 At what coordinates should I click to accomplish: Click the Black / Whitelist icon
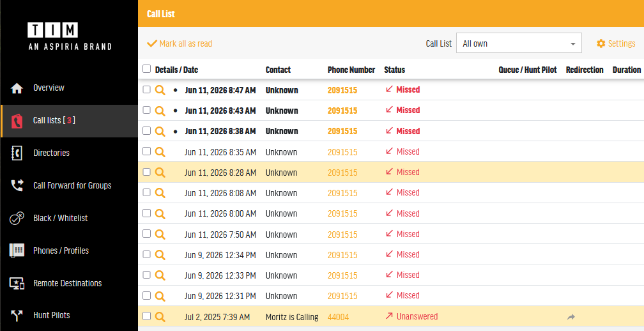tap(17, 218)
